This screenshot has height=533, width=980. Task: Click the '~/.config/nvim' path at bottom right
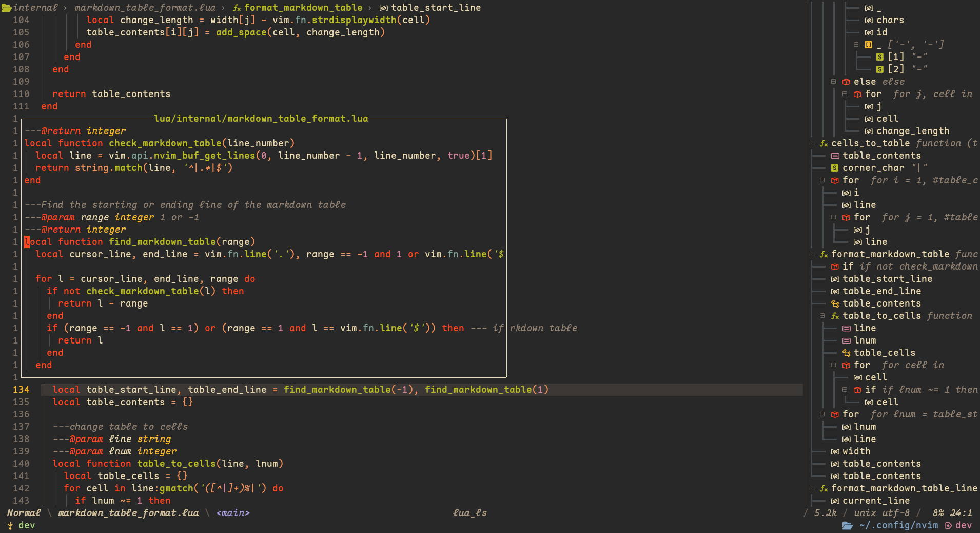(x=899, y=525)
